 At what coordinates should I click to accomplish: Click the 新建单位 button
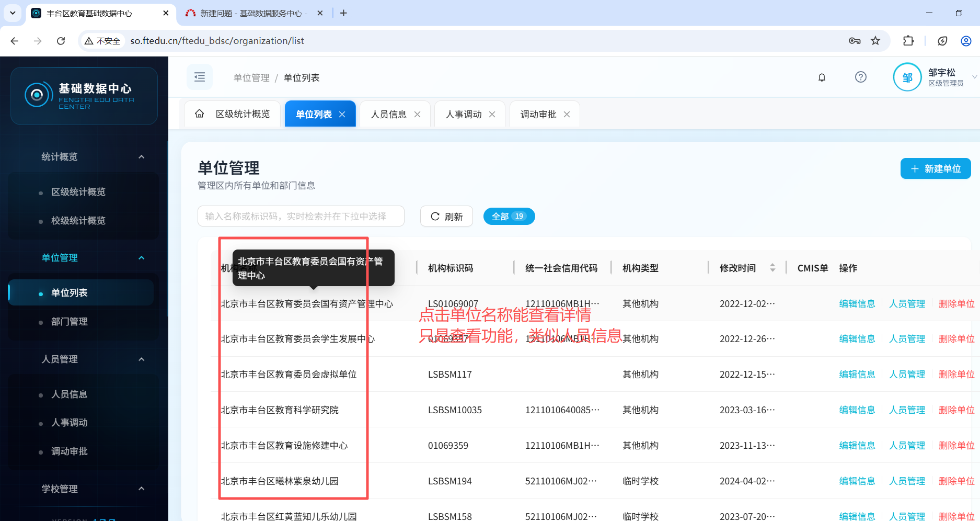coord(935,168)
